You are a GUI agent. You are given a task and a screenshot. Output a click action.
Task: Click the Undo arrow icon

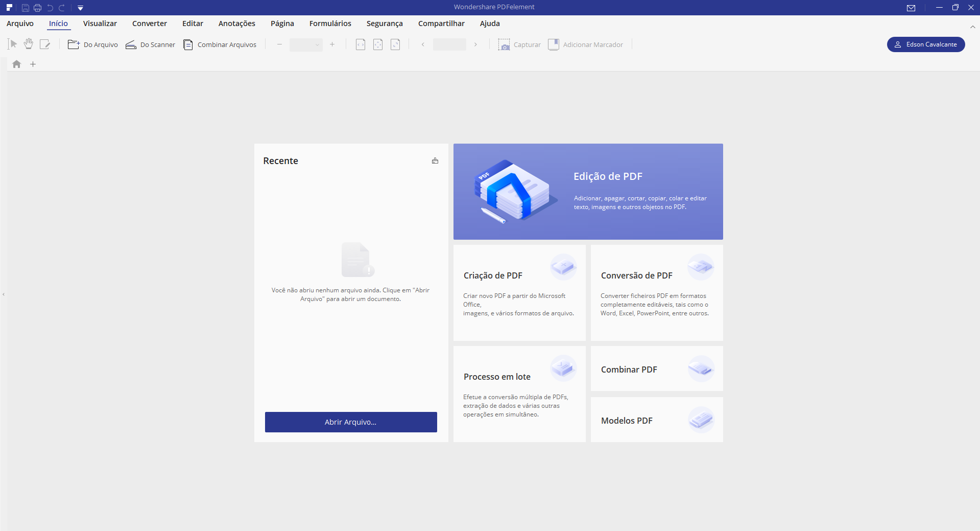(50, 8)
